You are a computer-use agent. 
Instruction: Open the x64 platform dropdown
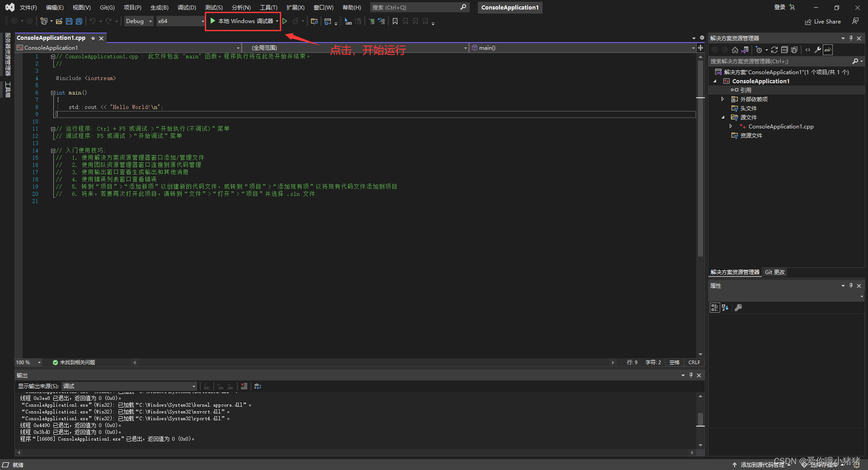pyautogui.click(x=180, y=21)
